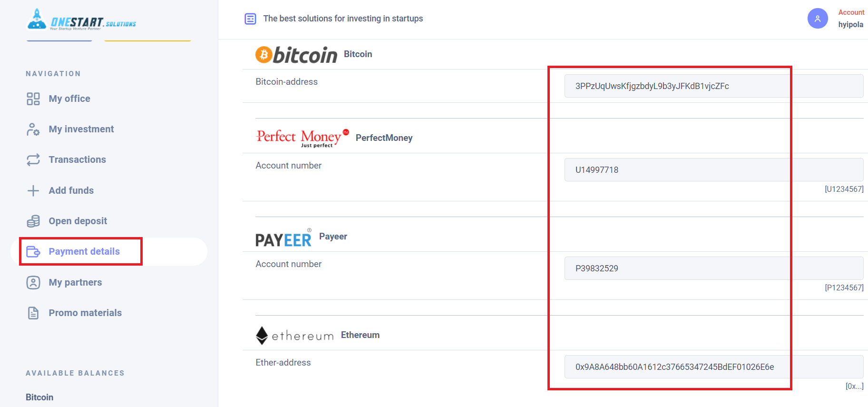
Task: Click the Open deposit coins icon
Action: 33,221
